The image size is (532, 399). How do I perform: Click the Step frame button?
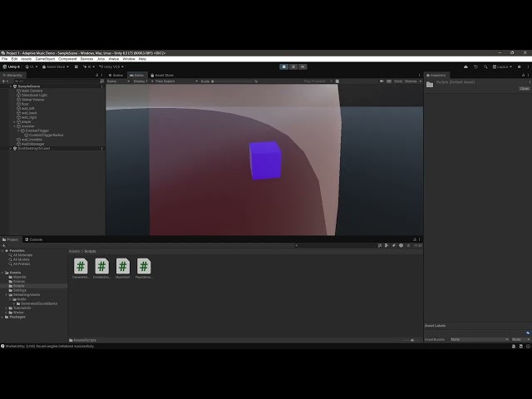(303, 66)
